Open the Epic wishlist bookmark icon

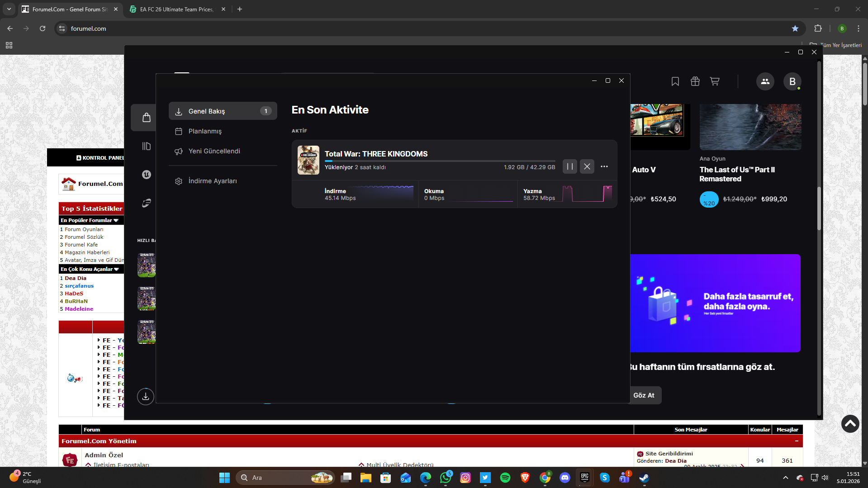pyautogui.click(x=675, y=81)
